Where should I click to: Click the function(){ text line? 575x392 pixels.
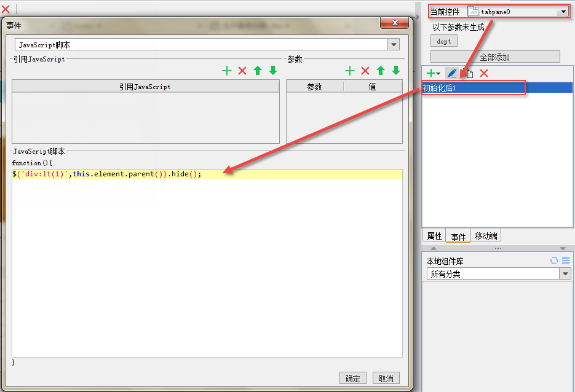(x=32, y=163)
